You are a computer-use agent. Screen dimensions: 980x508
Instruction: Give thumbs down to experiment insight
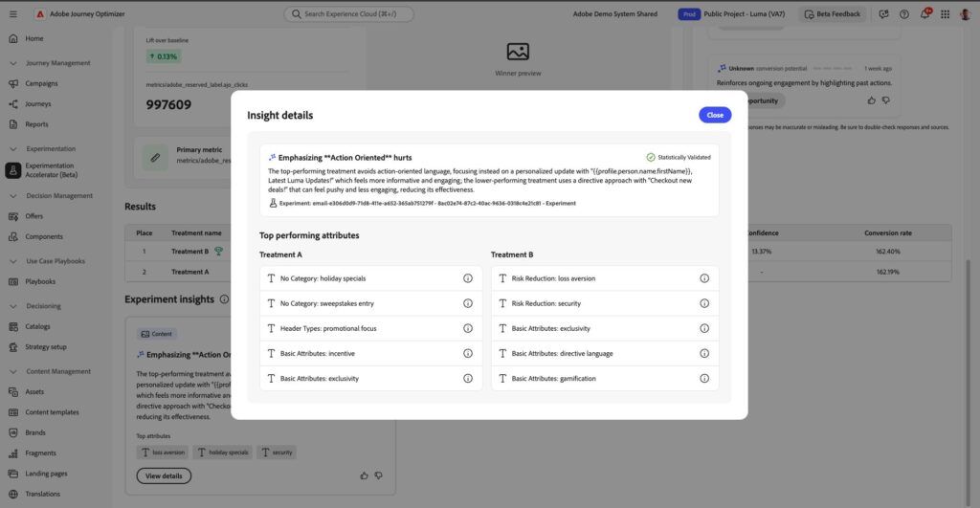(379, 475)
